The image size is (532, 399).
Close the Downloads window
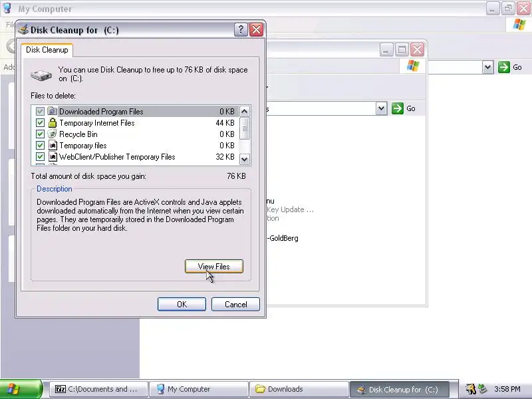click(417, 50)
